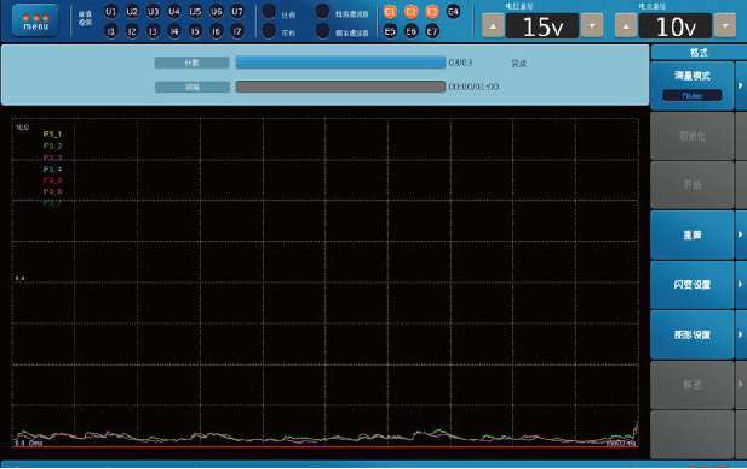The width and height of the screenshot is (747, 469).
Task: Select the blue legend entry in the graph
Action: (53, 169)
